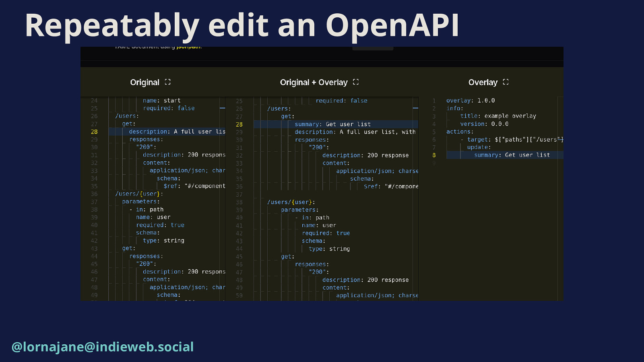The height and width of the screenshot is (362, 644).
Task: Click 'required: true' in merged editor
Action: [326, 233]
